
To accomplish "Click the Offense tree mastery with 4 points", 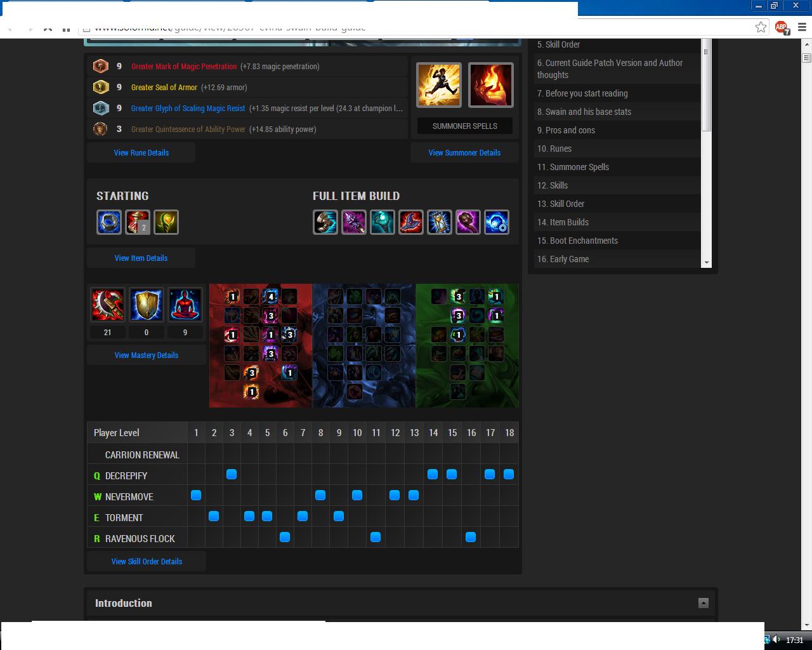I will tap(270, 296).
